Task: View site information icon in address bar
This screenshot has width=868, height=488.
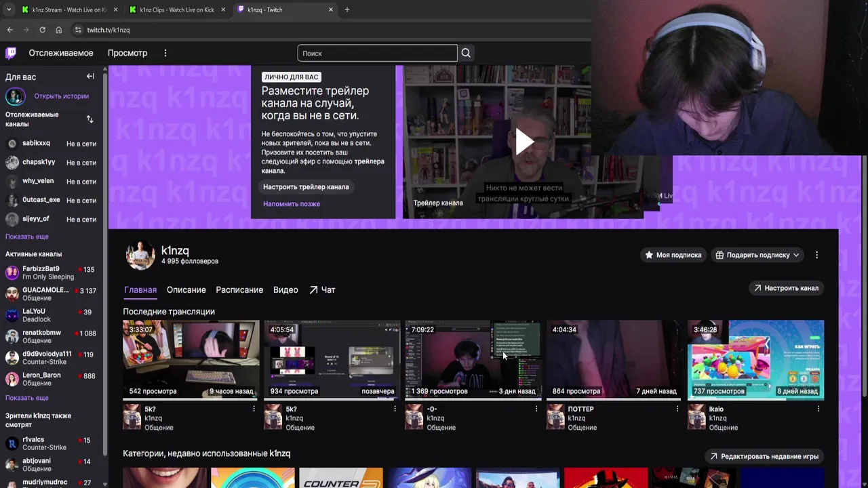Action: pos(78,30)
